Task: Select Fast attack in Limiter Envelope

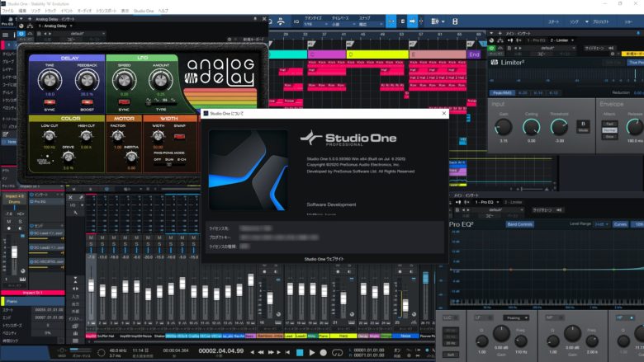Action: [x=609, y=124]
